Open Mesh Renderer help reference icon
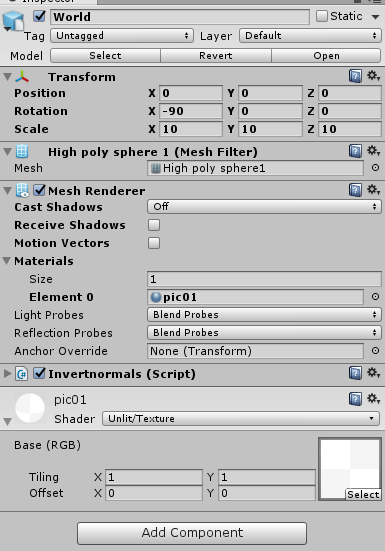This screenshot has width=385, height=551. pos(355,190)
